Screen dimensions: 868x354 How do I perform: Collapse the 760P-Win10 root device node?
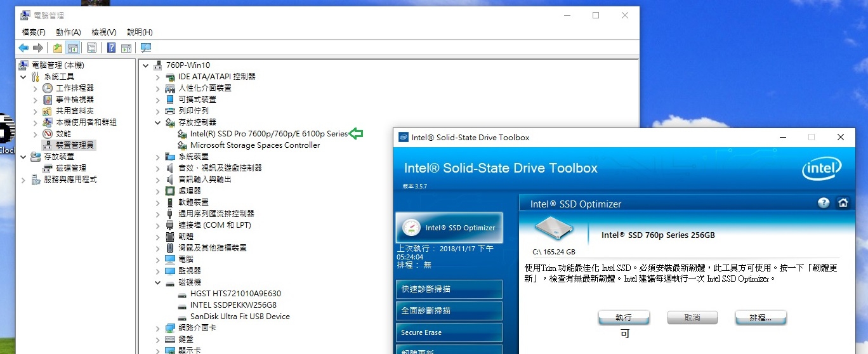point(146,65)
